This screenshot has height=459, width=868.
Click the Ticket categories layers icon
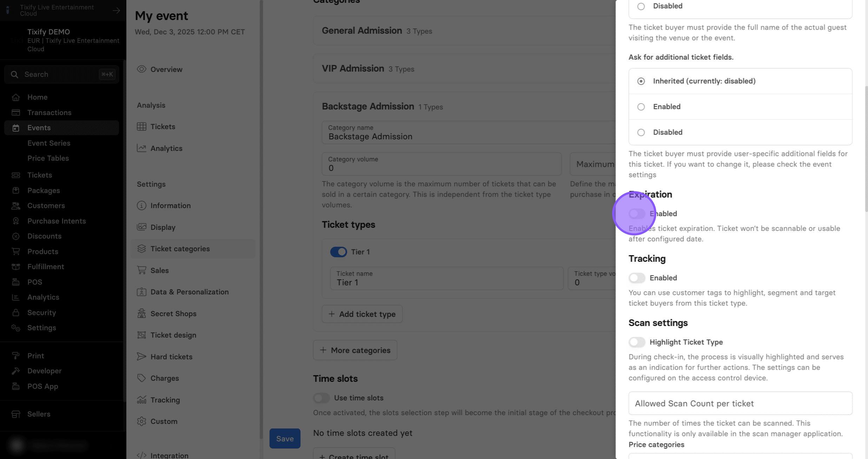(x=141, y=249)
